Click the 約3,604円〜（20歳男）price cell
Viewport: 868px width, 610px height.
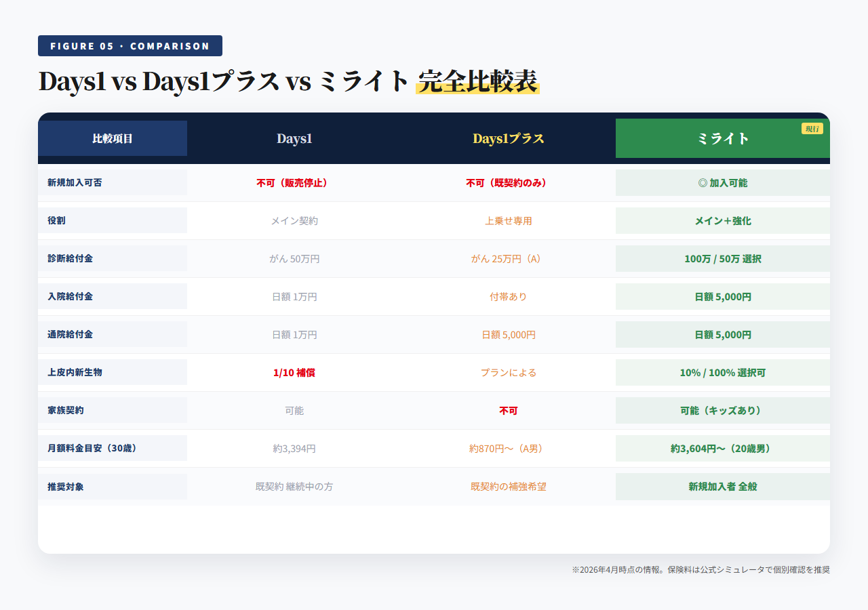pos(722,448)
